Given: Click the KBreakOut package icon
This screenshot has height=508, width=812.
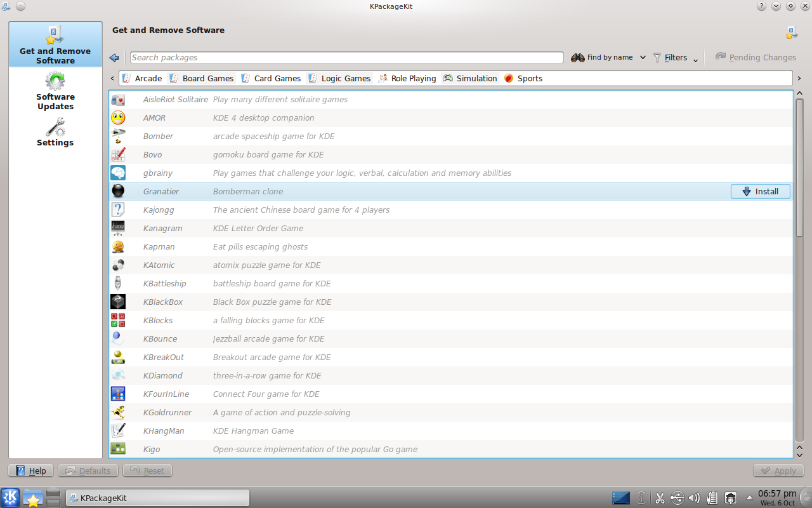Looking at the screenshot, I should (118, 358).
